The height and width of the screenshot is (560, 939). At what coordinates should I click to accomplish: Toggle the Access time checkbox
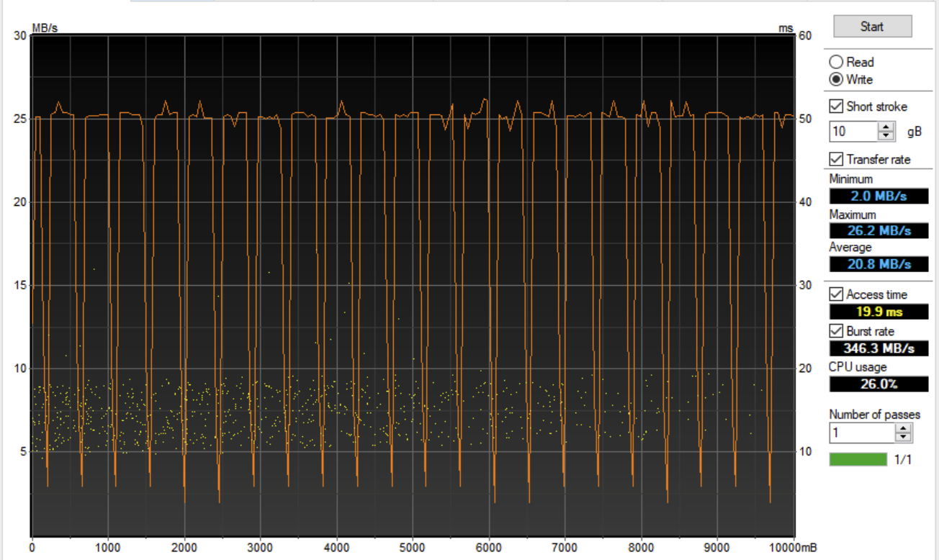836,294
